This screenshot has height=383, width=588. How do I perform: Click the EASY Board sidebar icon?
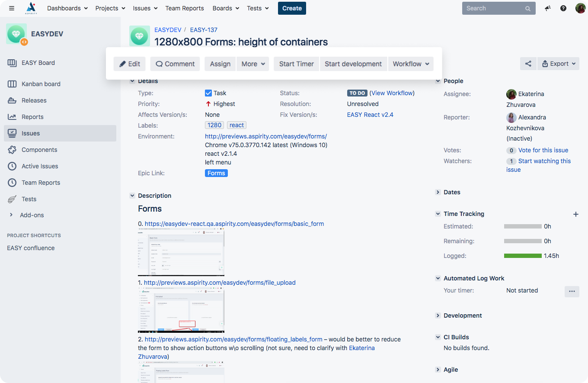(12, 63)
